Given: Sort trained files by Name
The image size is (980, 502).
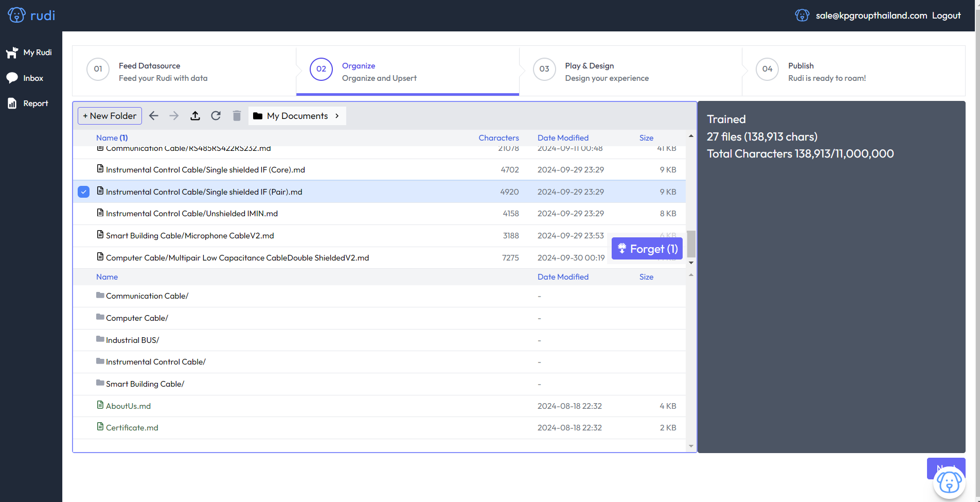Looking at the screenshot, I should (x=112, y=138).
